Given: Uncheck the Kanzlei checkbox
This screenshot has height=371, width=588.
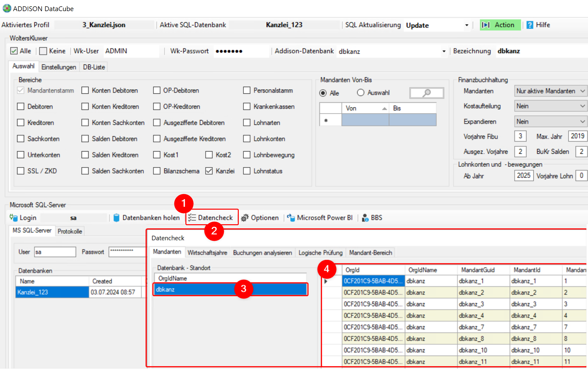Looking at the screenshot, I should (x=209, y=171).
